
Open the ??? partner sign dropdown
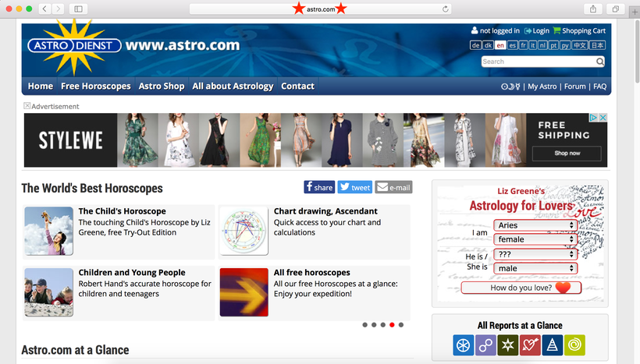click(535, 254)
